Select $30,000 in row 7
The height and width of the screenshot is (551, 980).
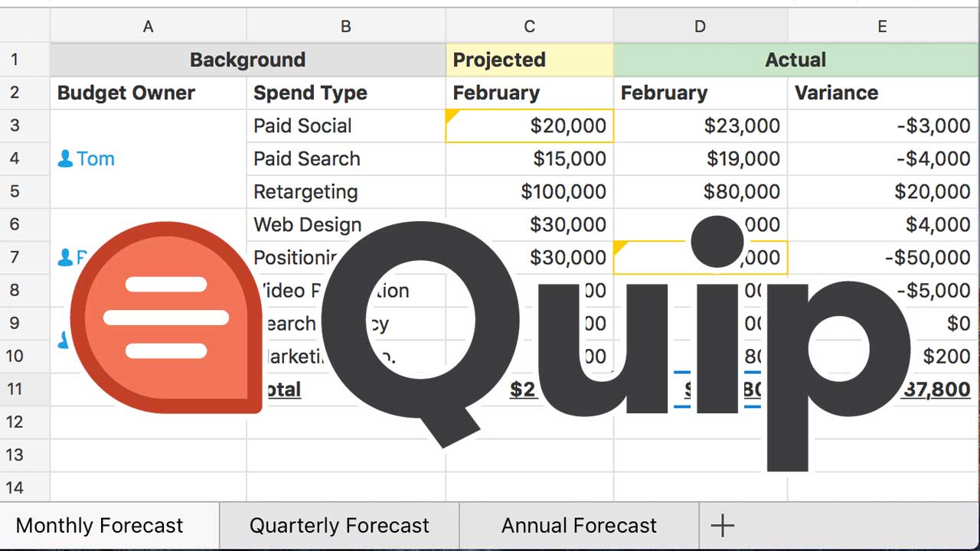(x=530, y=257)
